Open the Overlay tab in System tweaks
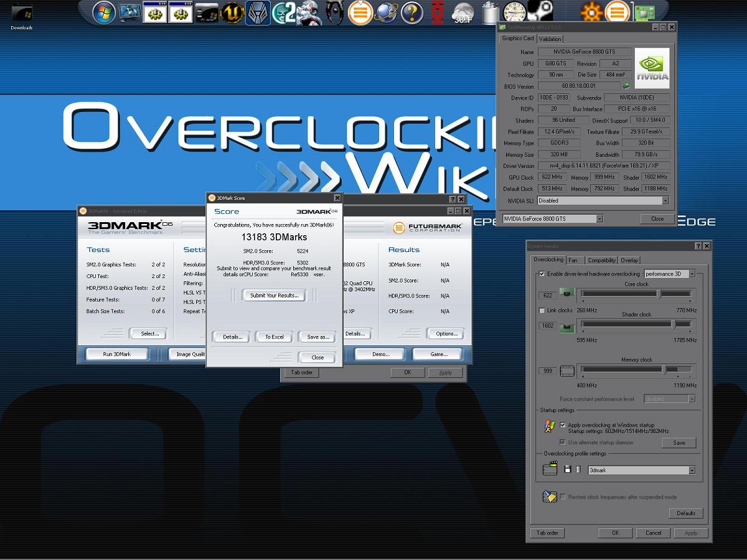The width and height of the screenshot is (747, 560). 629,260
